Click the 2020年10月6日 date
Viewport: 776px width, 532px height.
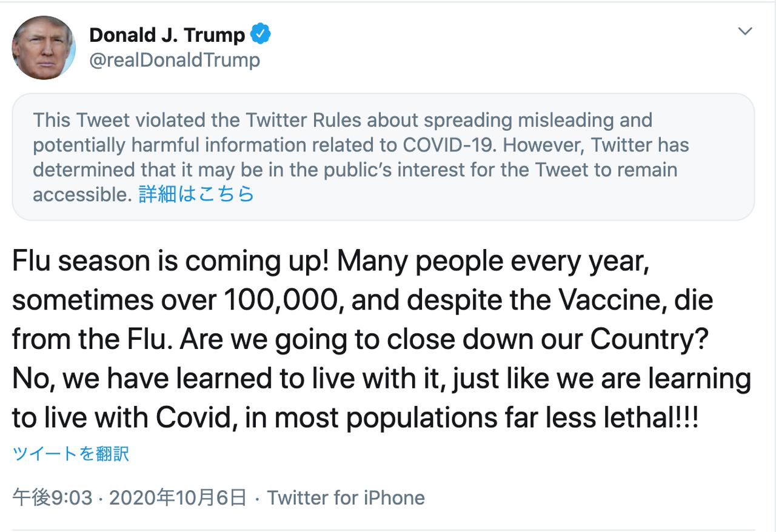(178, 498)
